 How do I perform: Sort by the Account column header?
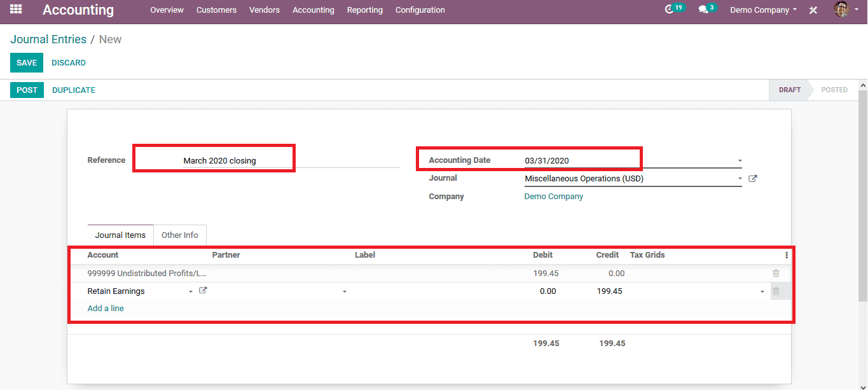103,255
